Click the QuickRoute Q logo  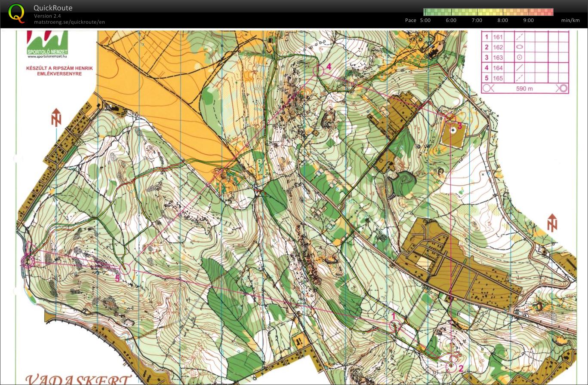17,14
